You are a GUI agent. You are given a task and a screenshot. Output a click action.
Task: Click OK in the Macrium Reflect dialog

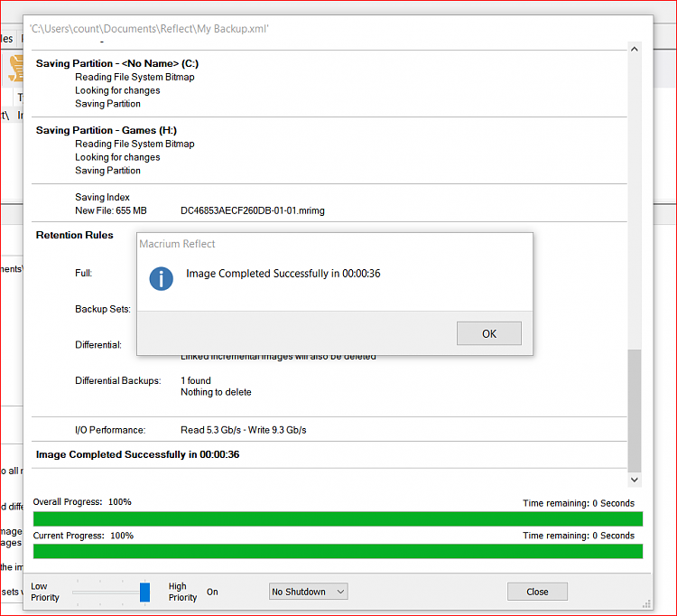point(488,333)
